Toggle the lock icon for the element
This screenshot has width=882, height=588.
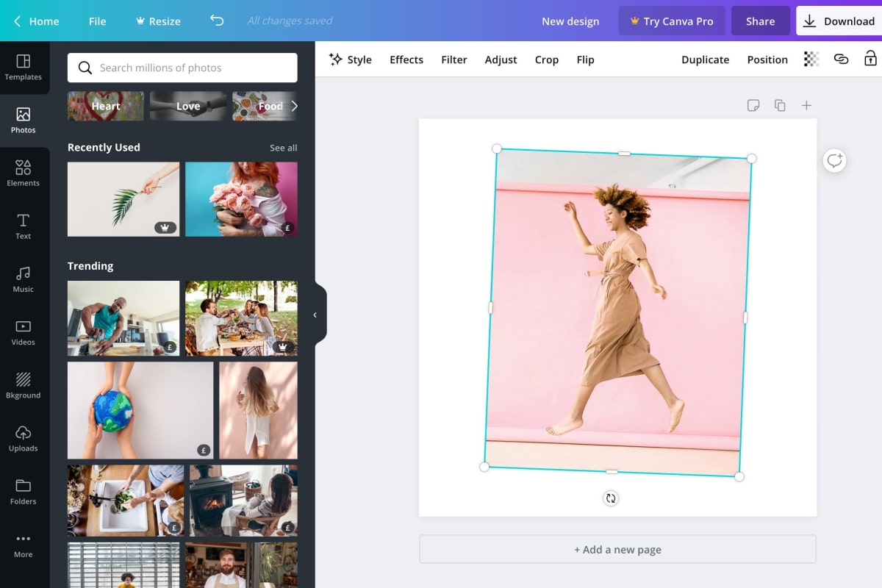(x=870, y=60)
